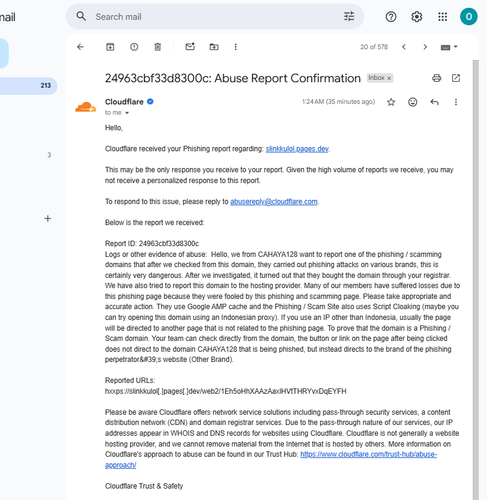Click the reported hxxps URL text
This screenshot has height=500, width=487.
tap(226, 391)
